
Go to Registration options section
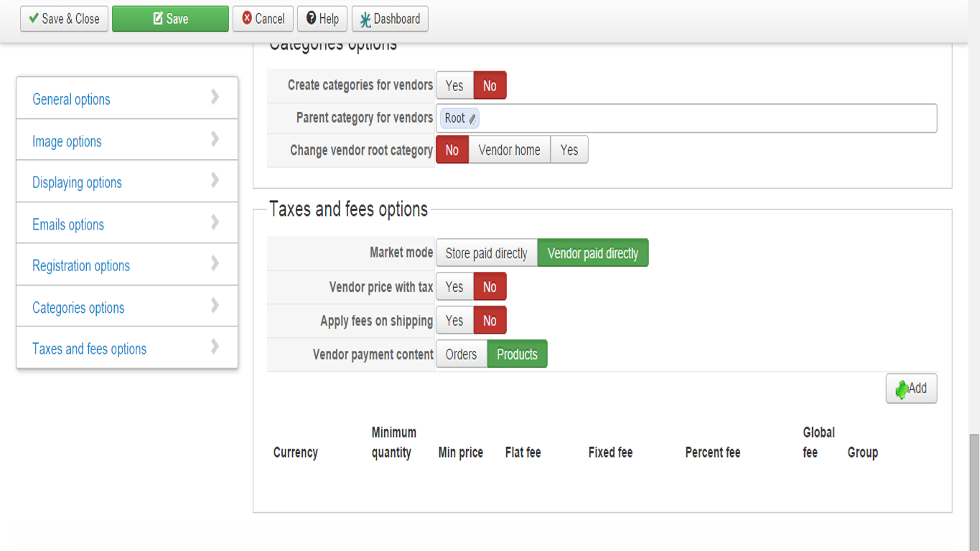pyautogui.click(x=81, y=265)
